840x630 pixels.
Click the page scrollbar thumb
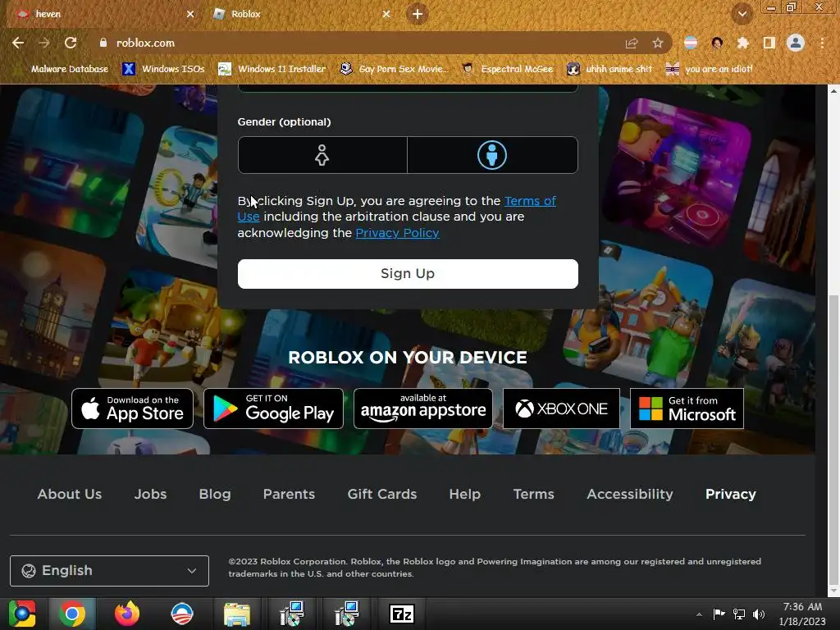tap(833, 439)
